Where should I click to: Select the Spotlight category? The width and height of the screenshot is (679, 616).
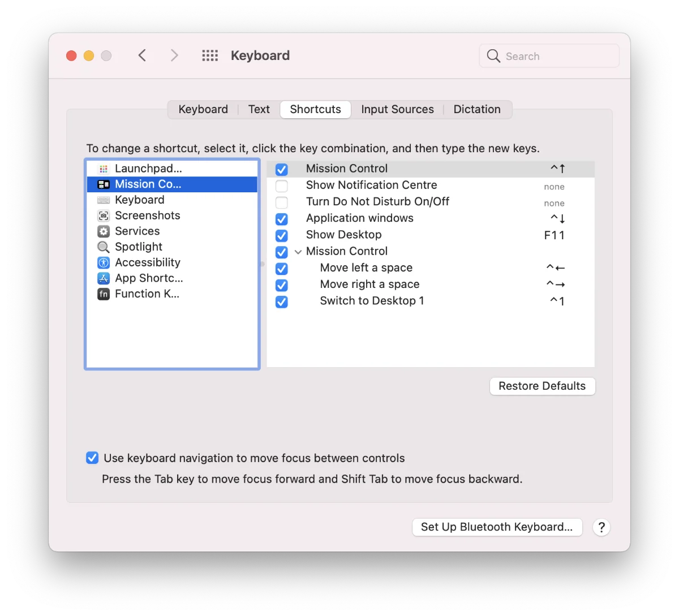pos(172,247)
